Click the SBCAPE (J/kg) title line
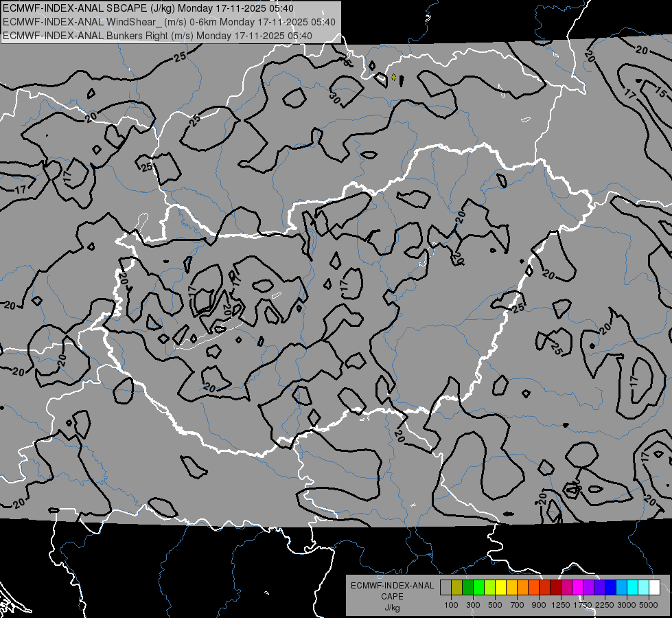Image resolution: width=672 pixels, height=618 pixels. coord(148,8)
